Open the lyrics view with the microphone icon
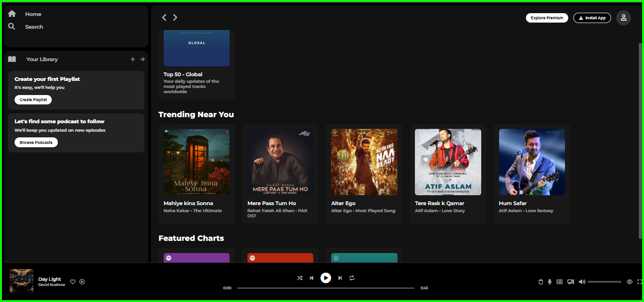644x302 pixels. click(550, 281)
